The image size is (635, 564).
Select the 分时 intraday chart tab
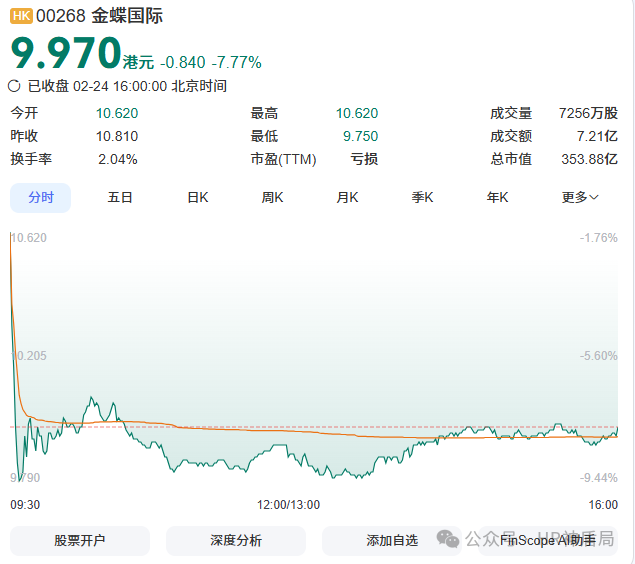click(x=41, y=198)
